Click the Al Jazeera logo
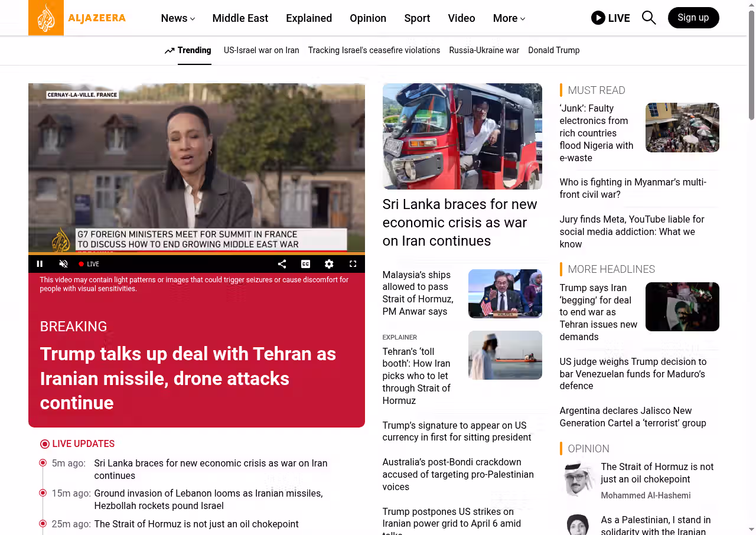Screen dimensions: 756x535 (x=77, y=18)
